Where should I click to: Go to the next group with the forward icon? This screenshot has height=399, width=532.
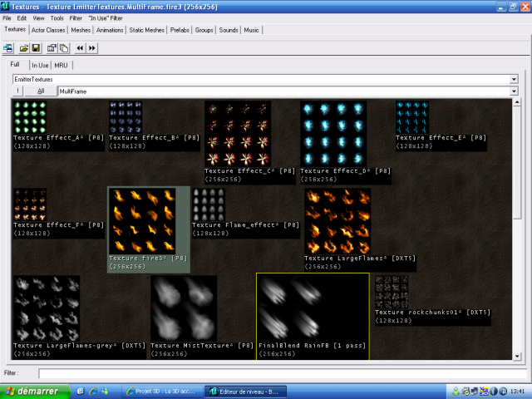pos(92,48)
